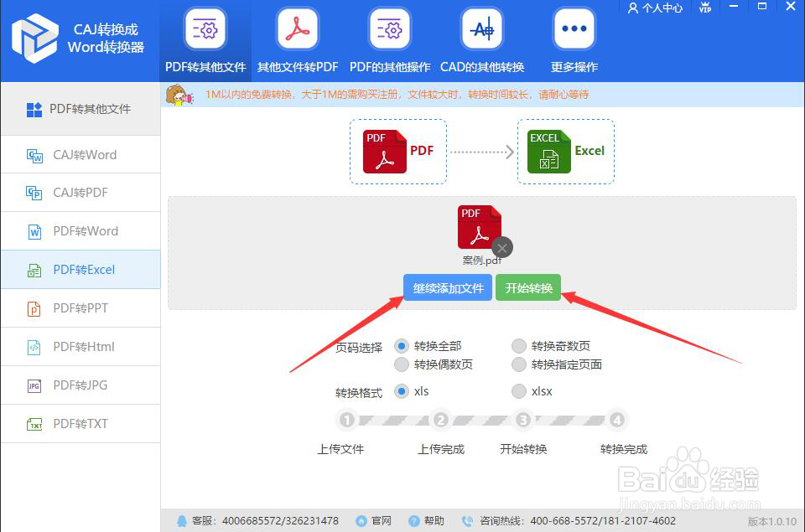Image resolution: width=805 pixels, height=532 pixels.
Task: Click 转换格式 label
Action: pos(359,393)
